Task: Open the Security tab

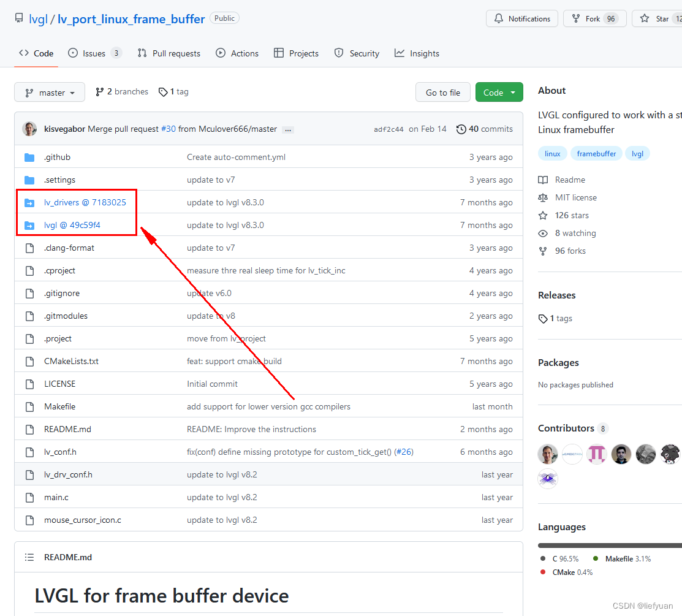Action: pos(357,53)
